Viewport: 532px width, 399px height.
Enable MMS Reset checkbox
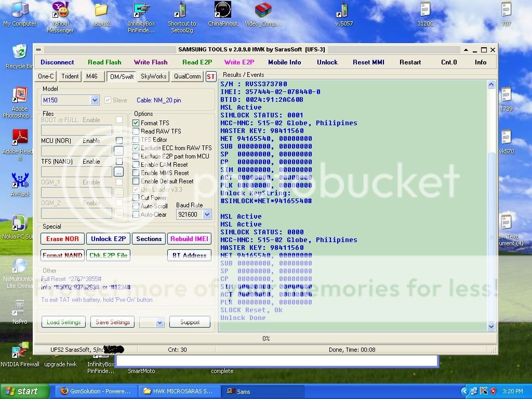(x=136, y=172)
